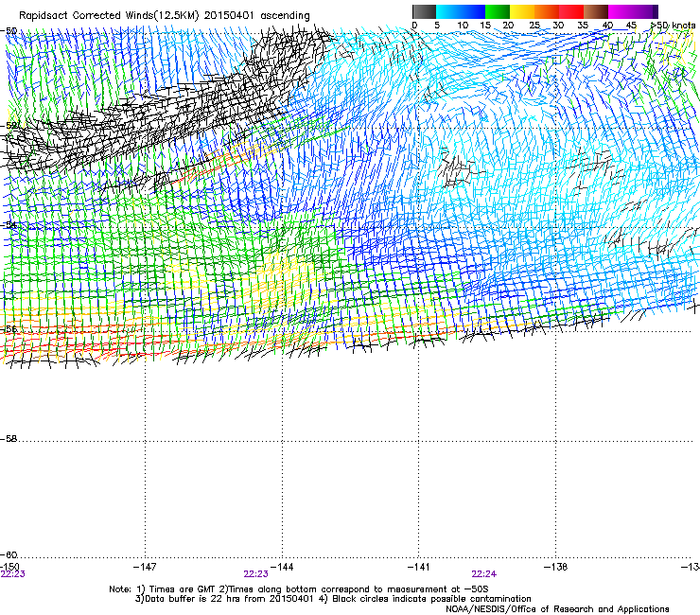Click the '10' legend scale label

point(463,26)
